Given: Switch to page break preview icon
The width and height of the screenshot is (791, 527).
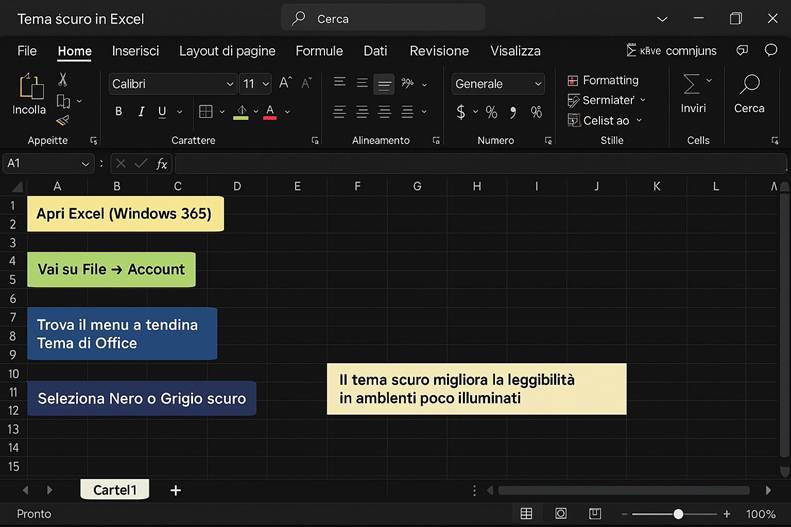Looking at the screenshot, I should tap(595, 513).
